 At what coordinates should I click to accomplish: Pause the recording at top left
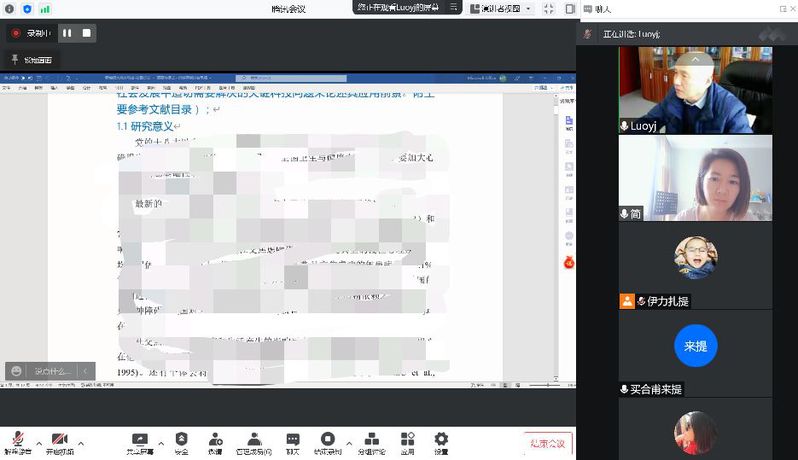[x=67, y=33]
